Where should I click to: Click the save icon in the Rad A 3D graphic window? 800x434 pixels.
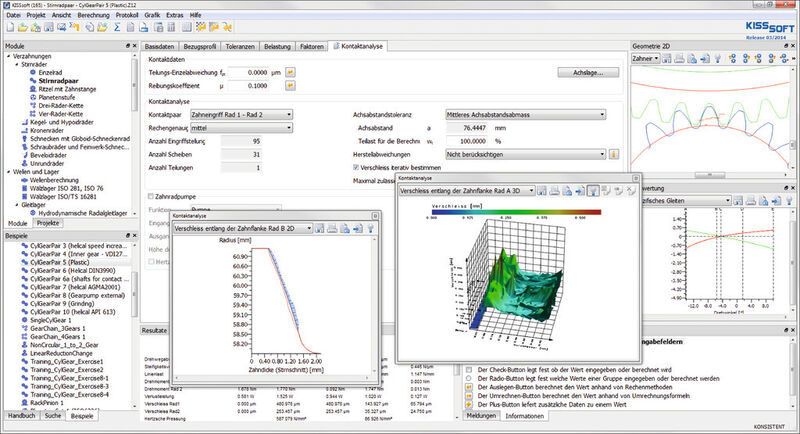pos(540,189)
